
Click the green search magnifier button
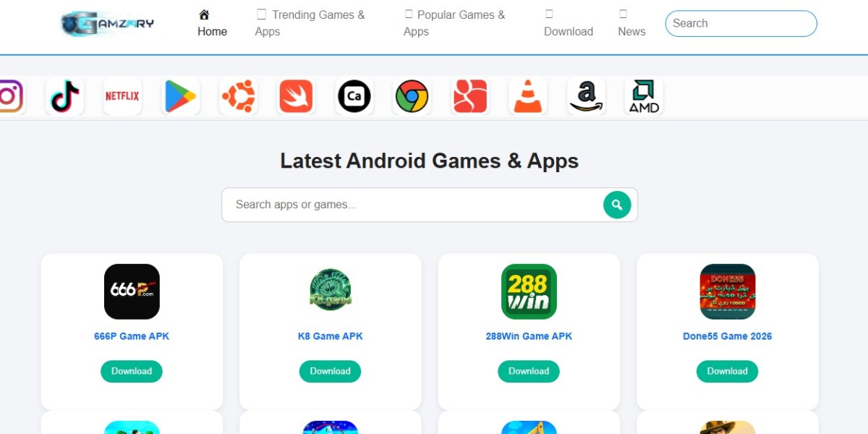point(617,205)
